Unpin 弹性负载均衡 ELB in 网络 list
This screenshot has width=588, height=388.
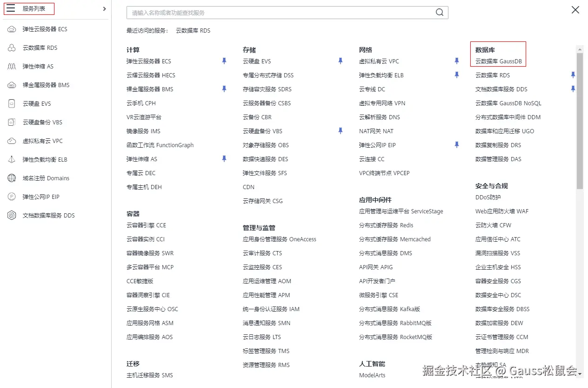pos(457,75)
